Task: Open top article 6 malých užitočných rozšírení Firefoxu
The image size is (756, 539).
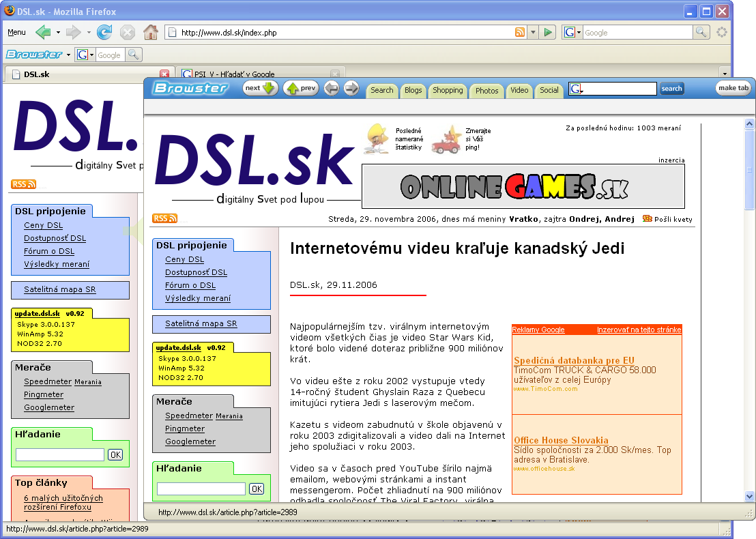Action: 63,502
